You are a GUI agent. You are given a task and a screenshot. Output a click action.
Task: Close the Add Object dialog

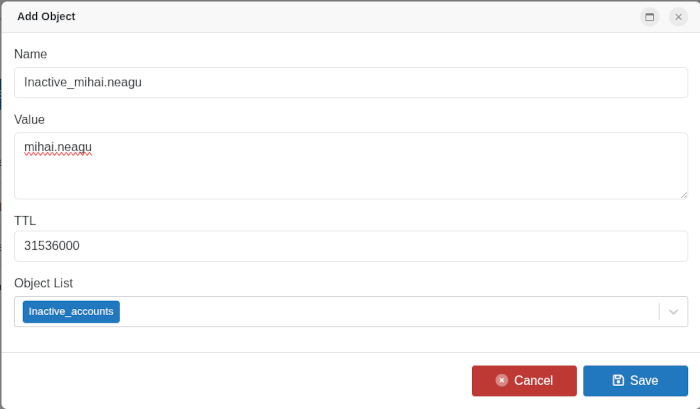point(678,17)
